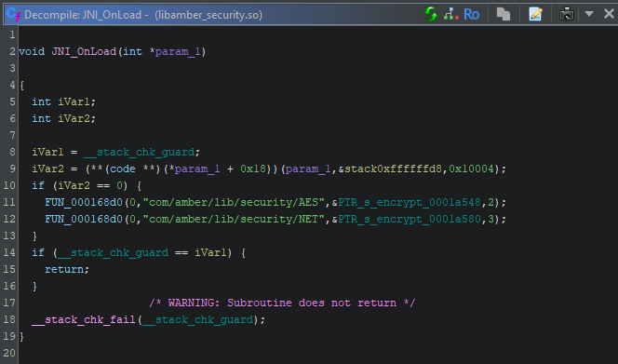This screenshot has height=364, width=618.
Task: Click the iVar2 declaration on line 6
Action: (x=74, y=119)
